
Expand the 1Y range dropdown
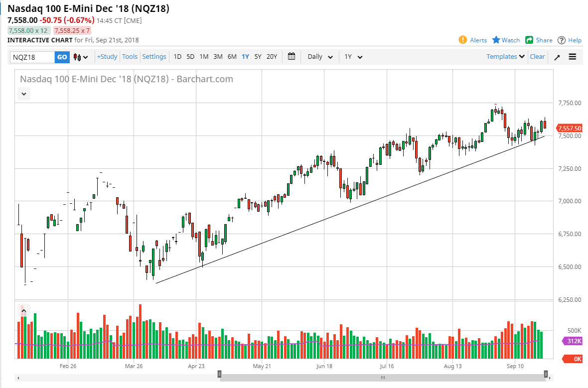click(x=353, y=57)
